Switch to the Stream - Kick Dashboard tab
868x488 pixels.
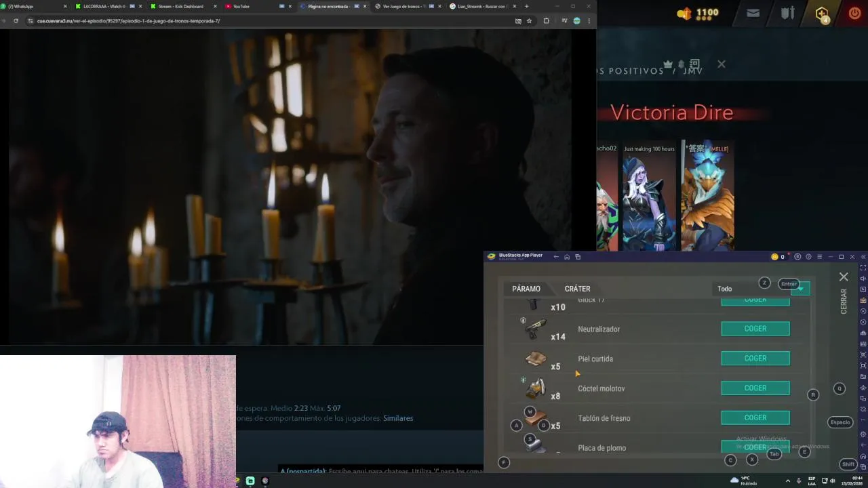183,6
